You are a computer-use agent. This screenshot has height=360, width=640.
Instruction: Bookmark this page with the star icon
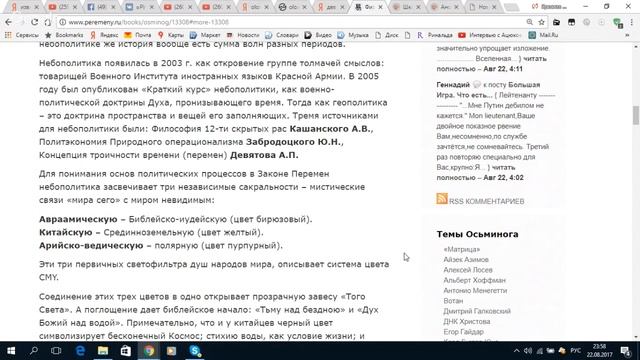pos(541,22)
